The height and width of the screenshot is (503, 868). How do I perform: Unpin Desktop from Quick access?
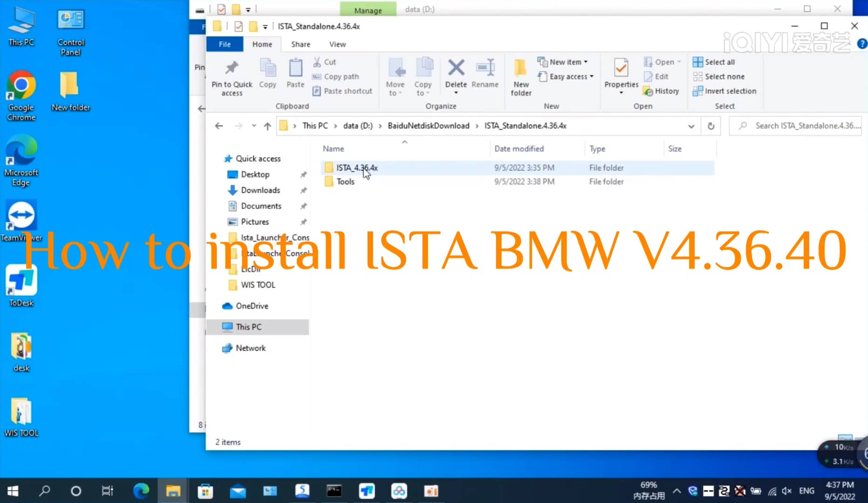point(303,174)
